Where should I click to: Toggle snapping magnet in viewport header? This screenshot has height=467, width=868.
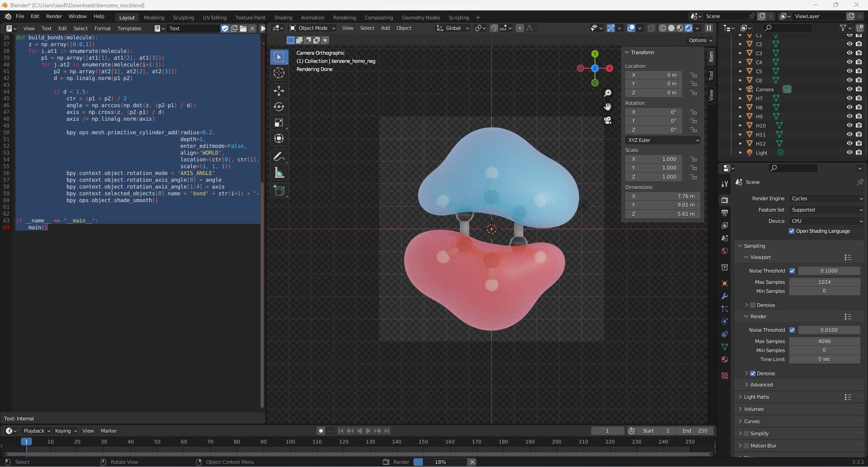[494, 28]
